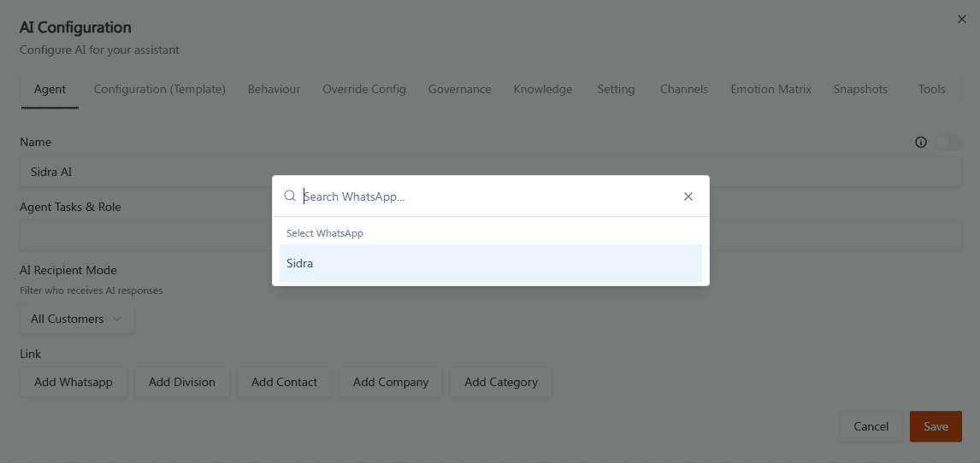Go to the Setting tab

pyautogui.click(x=617, y=89)
